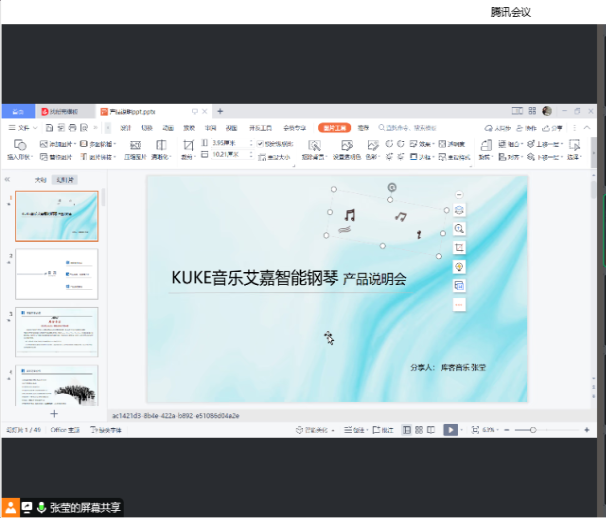Click the crop icon in floating image toolbar
Viewport: 606px width, 518px height.
pyautogui.click(x=459, y=248)
